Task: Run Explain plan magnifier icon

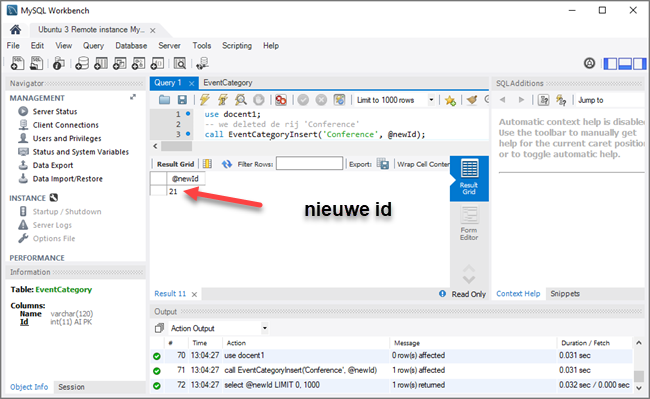Action: (240, 100)
